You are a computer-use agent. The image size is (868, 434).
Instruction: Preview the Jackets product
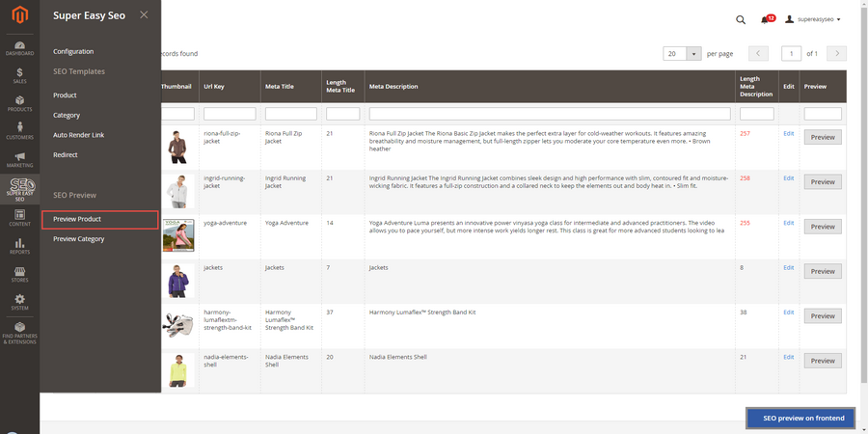[x=823, y=272]
